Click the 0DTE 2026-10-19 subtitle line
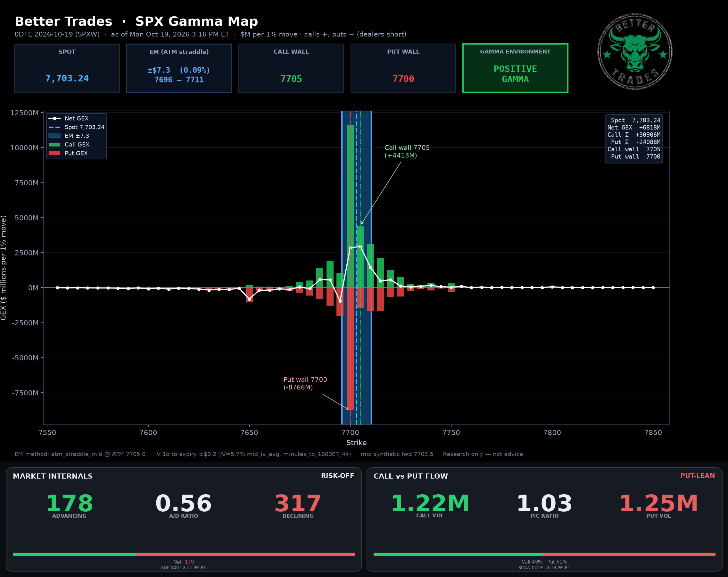The height and width of the screenshot is (577, 728). pos(211,34)
